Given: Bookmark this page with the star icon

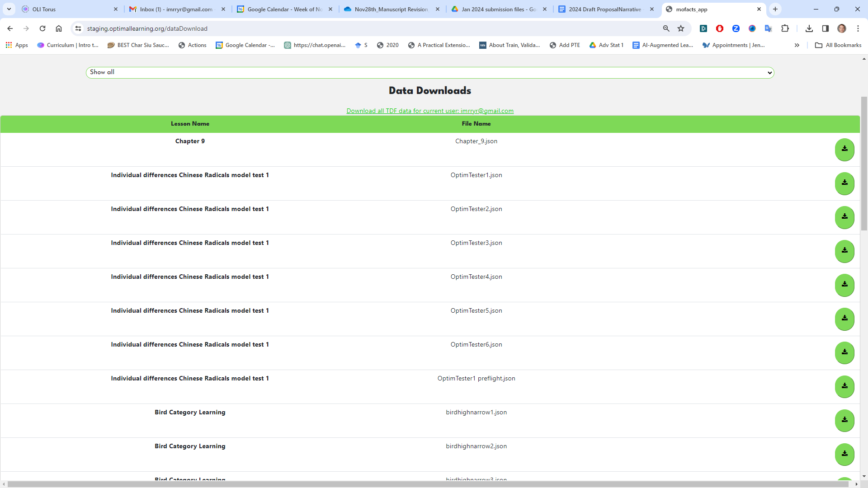Looking at the screenshot, I should 681,28.
